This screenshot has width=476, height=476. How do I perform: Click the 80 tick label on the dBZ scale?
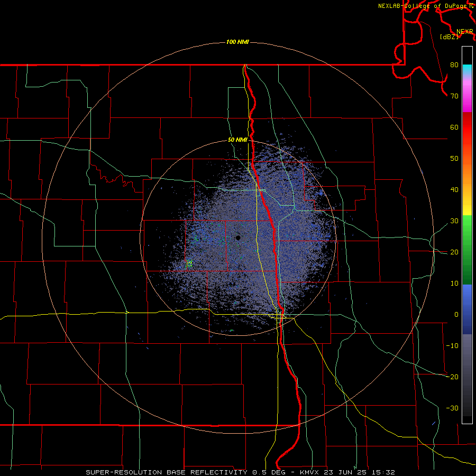[x=454, y=65]
